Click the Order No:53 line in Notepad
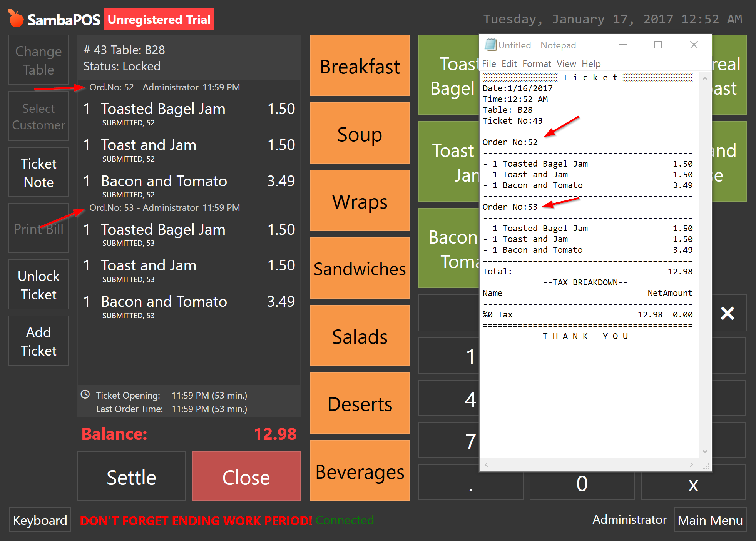756x541 pixels. point(510,207)
